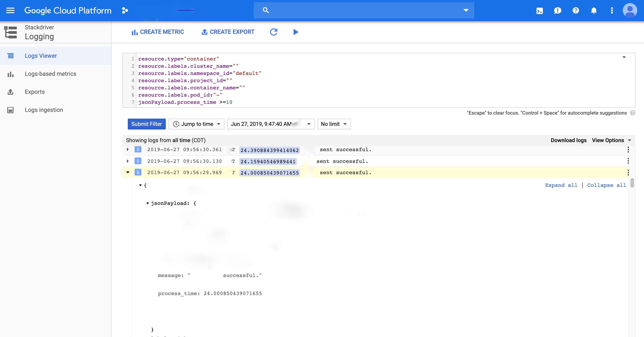
Task: Click the send feedback icon
Action: pyautogui.click(x=558, y=11)
